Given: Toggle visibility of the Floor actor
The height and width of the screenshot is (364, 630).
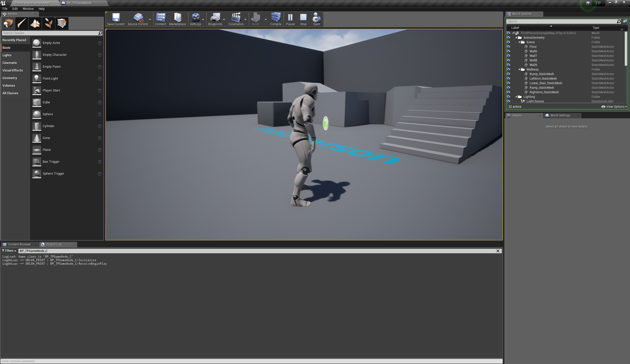Looking at the screenshot, I should coord(508,47).
